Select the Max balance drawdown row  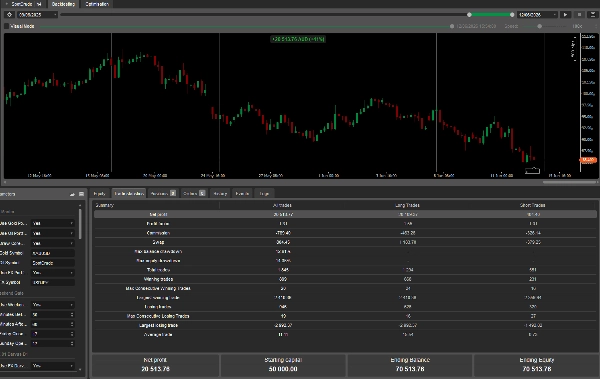tap(345, 252)
